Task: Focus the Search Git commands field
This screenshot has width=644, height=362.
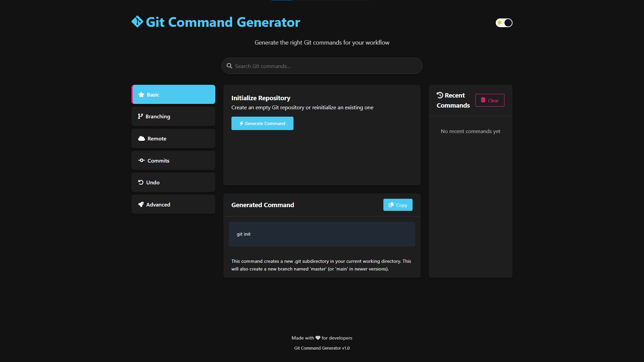Action: click(322, 66)
